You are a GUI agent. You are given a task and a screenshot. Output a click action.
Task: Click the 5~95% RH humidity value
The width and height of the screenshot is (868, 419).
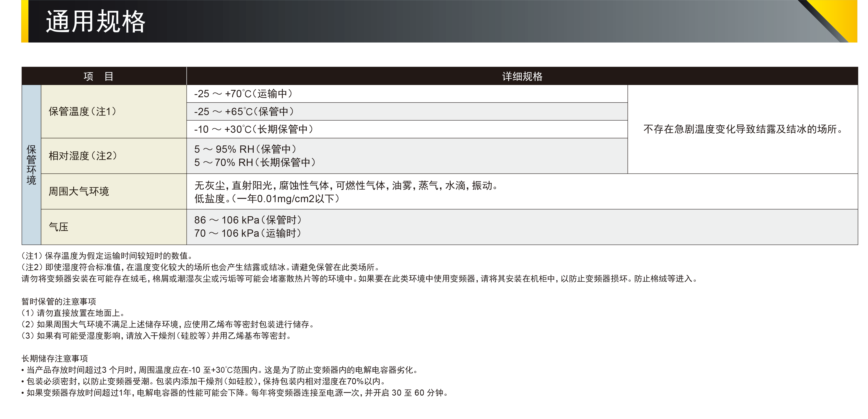tap(245, 149)
